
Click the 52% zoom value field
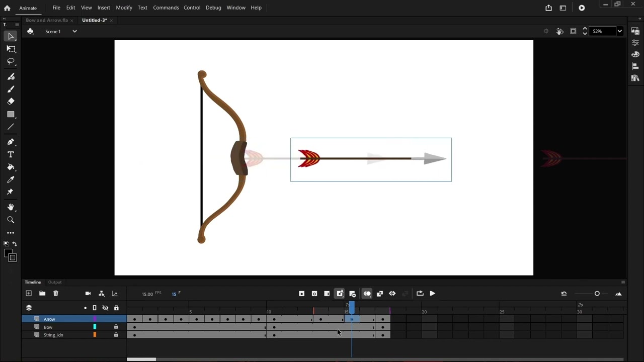click(603, 31)
